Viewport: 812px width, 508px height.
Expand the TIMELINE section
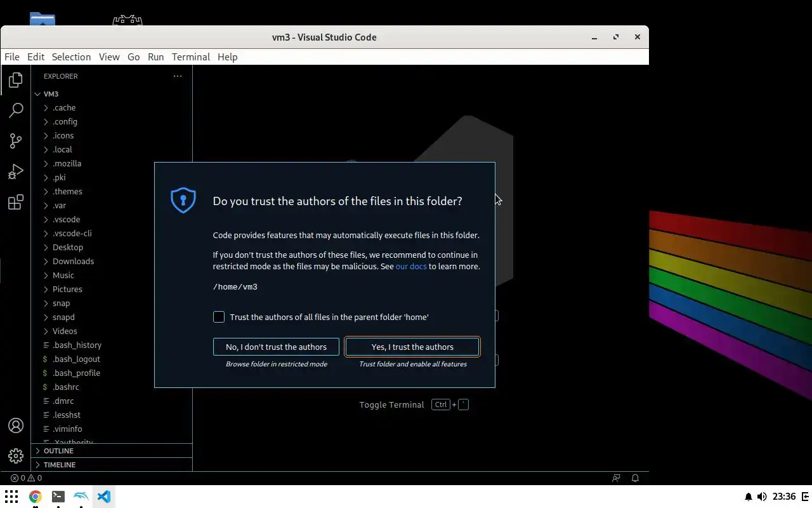tap(112, 465)
